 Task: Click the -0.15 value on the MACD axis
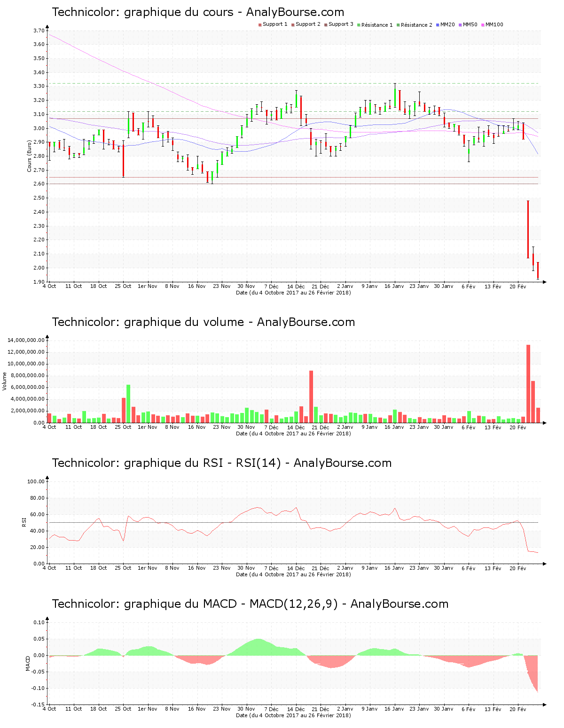pyautogui.click(x=39, y=705)
